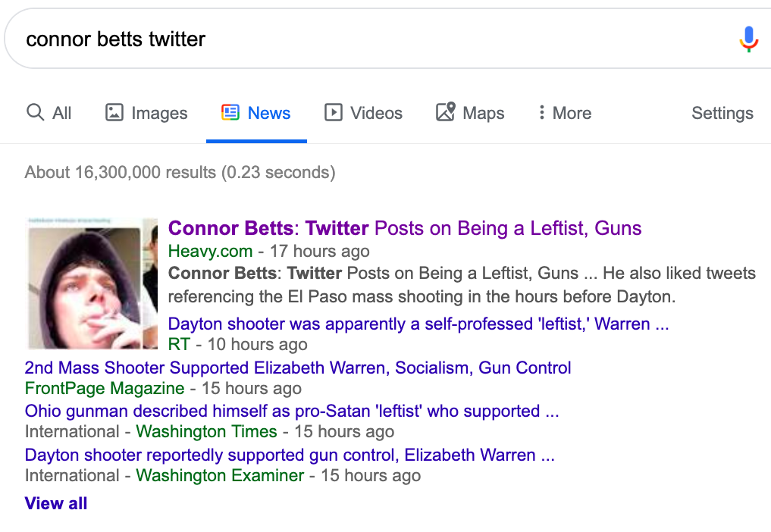Open the Settings menu
The height and width of the screenshot is (532, 771).
point(722,113)
